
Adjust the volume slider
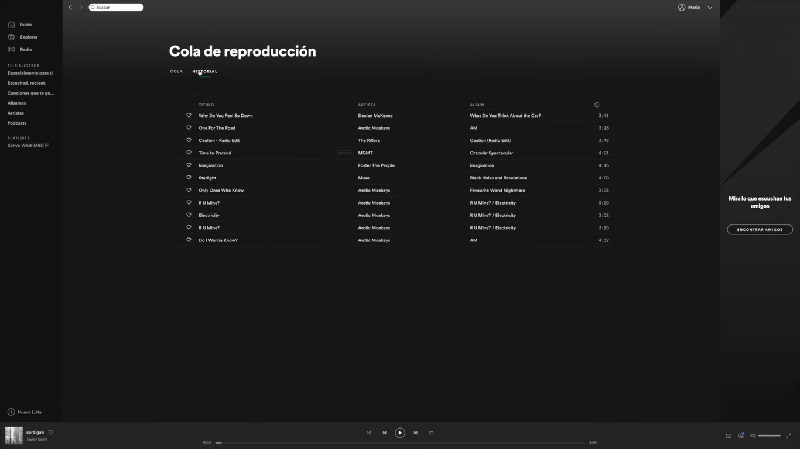pos(769,435)
